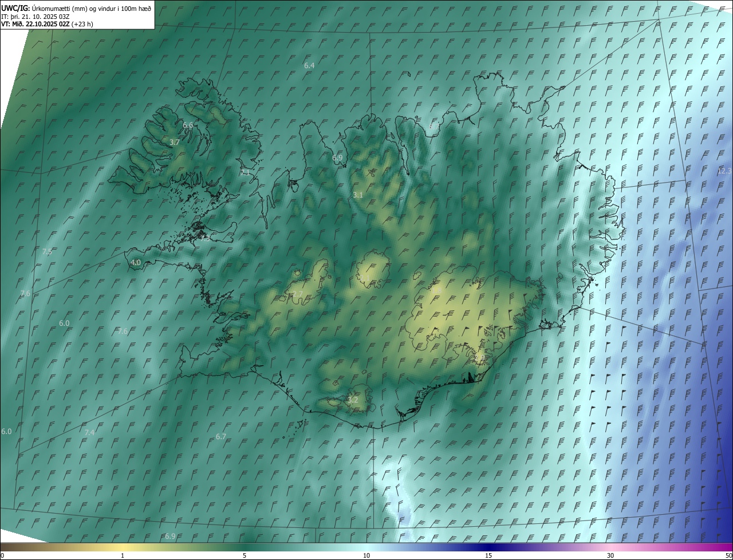Click the 2.7 value label on the glacier

click(298, 294)
